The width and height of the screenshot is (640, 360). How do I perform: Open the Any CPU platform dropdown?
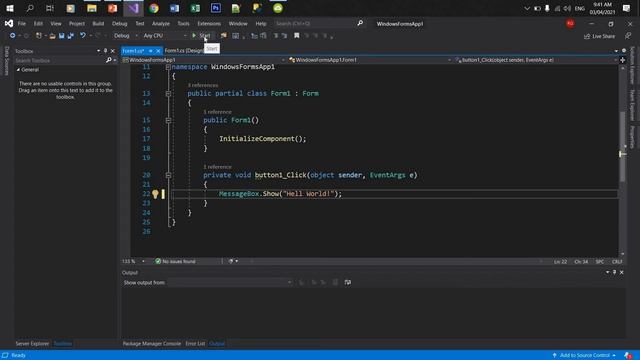click(164, 36)
